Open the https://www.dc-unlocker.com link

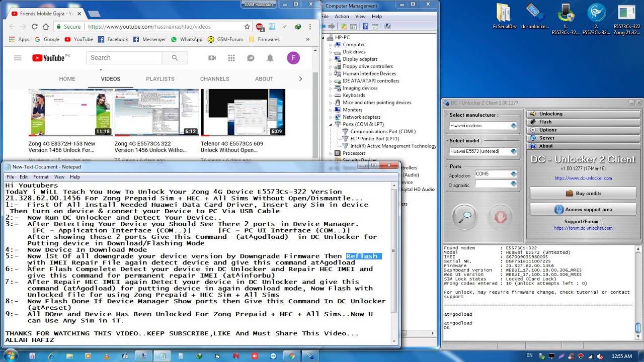pos(583,178)
